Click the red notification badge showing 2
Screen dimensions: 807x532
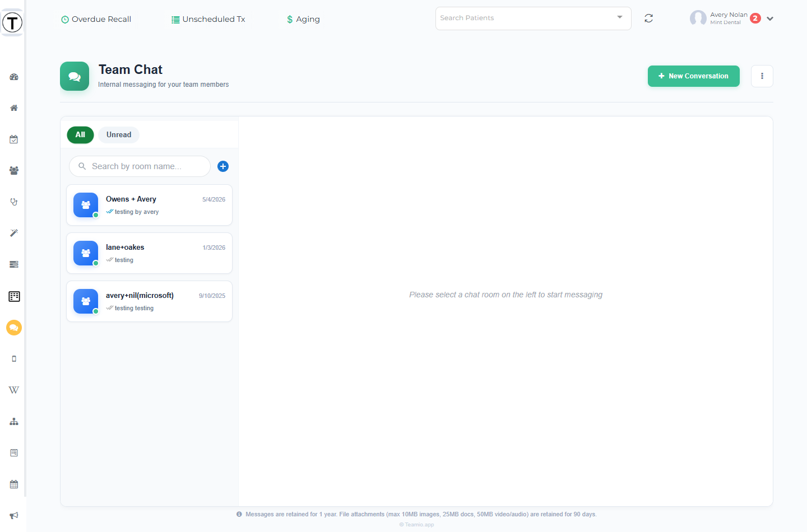click(755, 18)
